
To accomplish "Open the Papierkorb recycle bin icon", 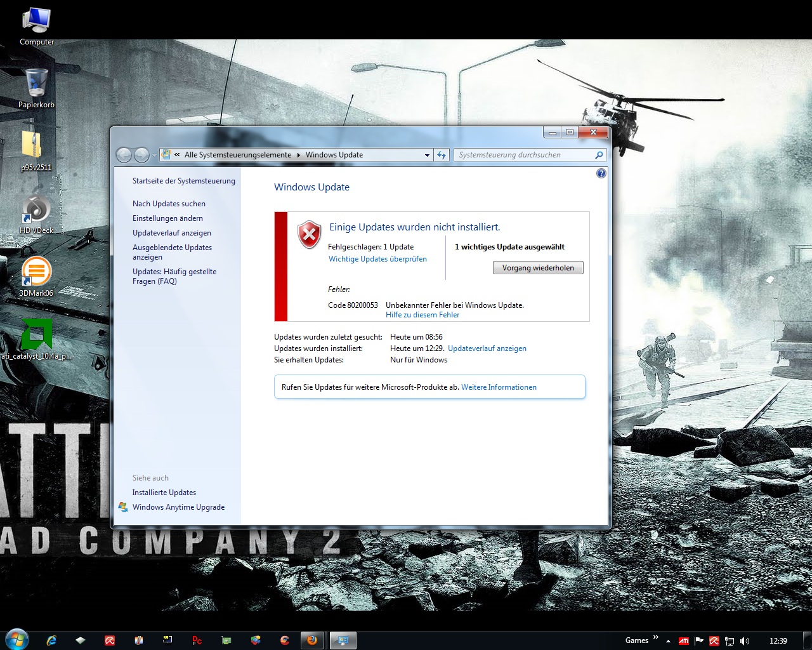I will (36, 88).
